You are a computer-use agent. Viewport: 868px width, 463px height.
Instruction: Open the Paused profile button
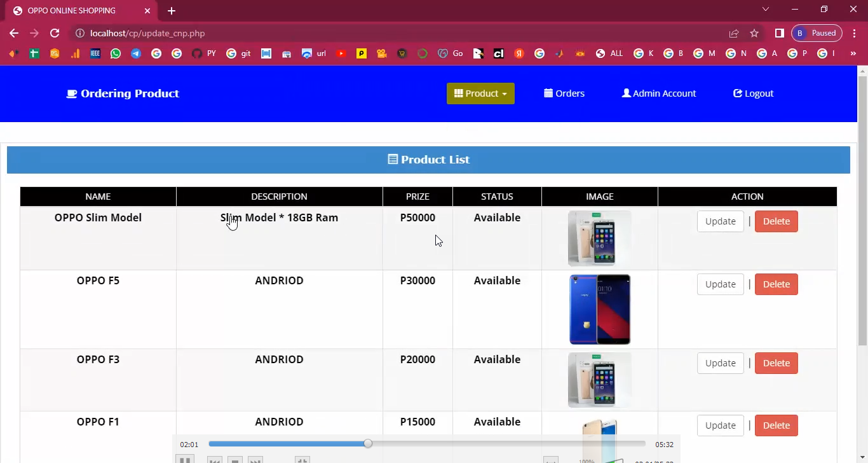click(x=817, y=33)
